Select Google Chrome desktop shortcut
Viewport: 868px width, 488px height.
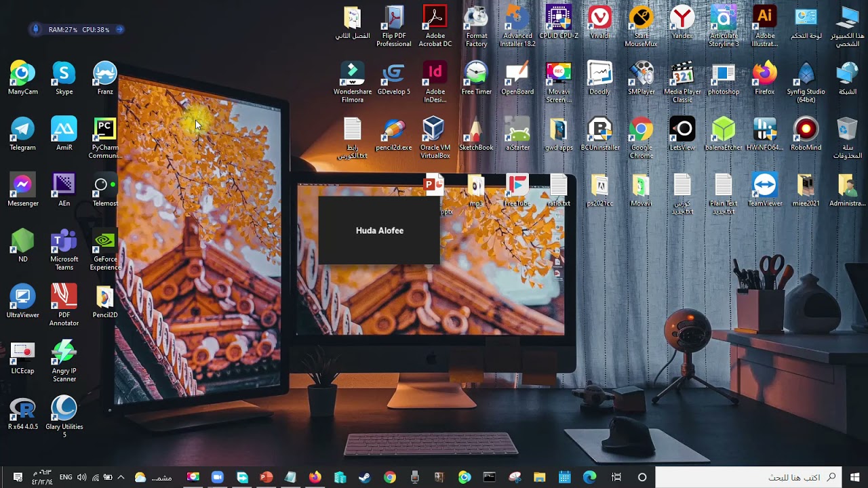point(641,138)
